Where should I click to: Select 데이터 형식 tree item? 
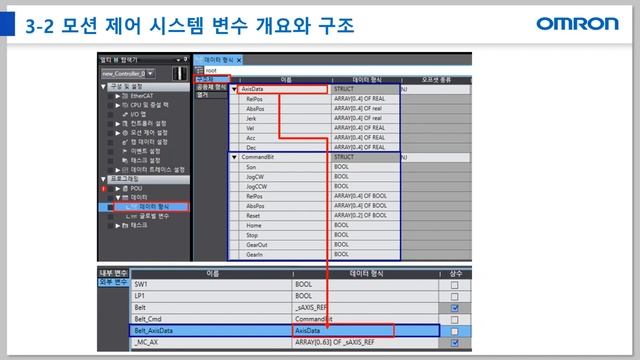[153, 207]
